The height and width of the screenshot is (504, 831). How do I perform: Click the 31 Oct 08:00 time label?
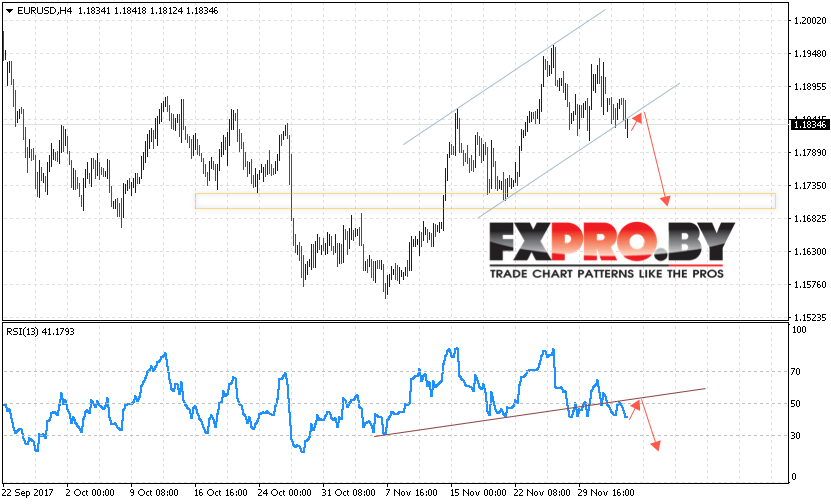349,493
